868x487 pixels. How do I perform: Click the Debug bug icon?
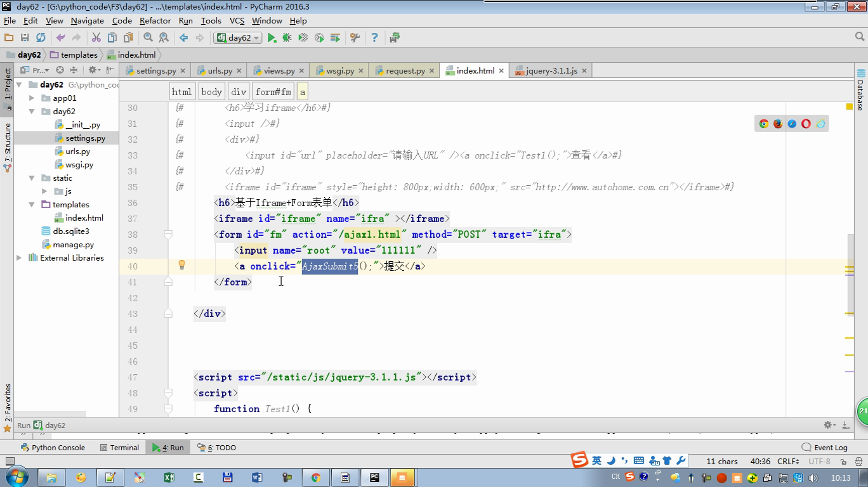click(x=287, y=38)
